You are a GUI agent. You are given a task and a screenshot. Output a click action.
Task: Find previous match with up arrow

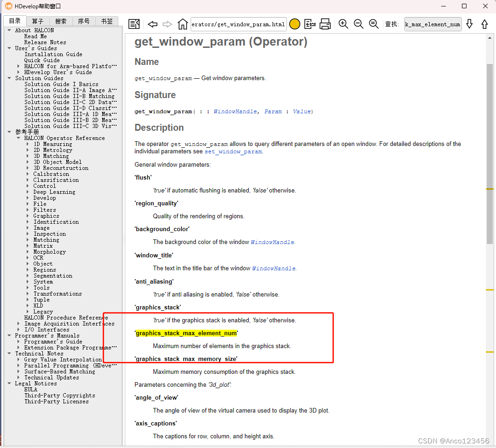(484, 24)
